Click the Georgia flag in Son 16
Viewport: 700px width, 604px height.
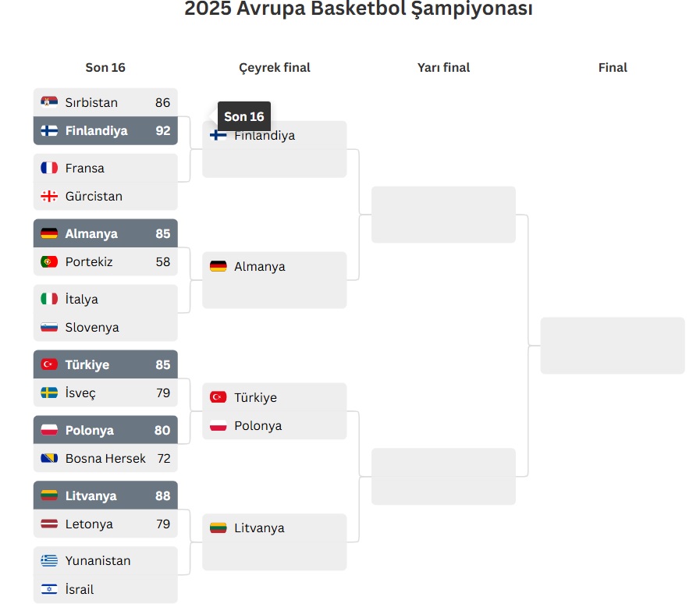pos(49,196)
